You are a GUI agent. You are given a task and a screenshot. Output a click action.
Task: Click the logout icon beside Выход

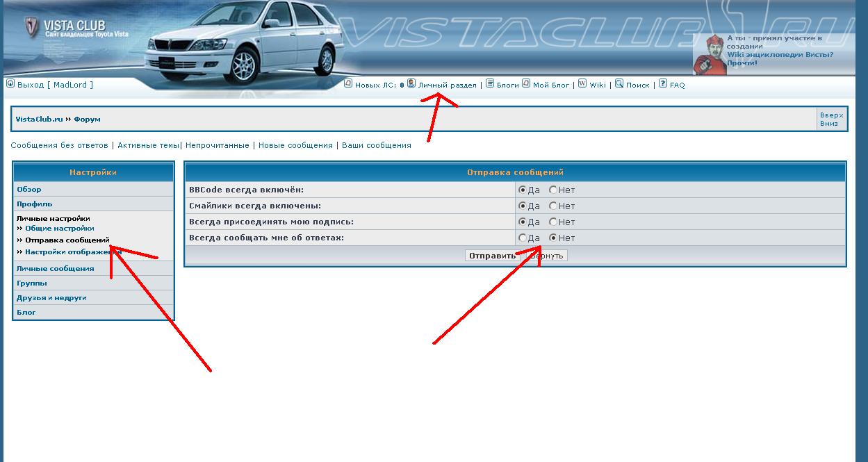(10, 83)
